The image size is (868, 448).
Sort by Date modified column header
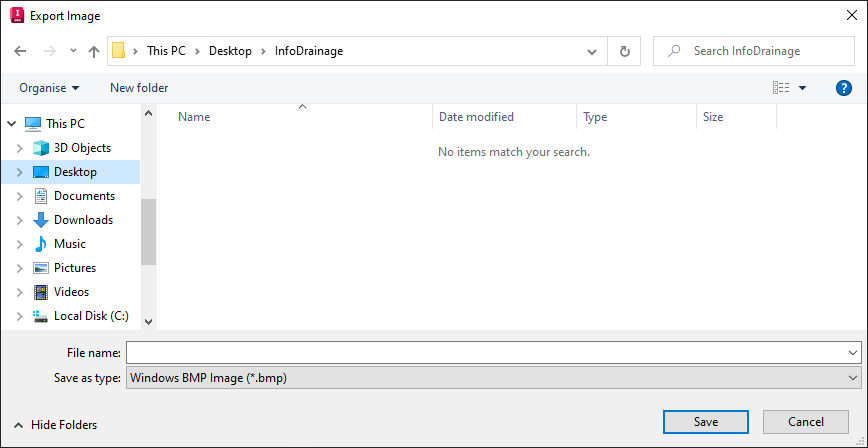pos(476,117)
